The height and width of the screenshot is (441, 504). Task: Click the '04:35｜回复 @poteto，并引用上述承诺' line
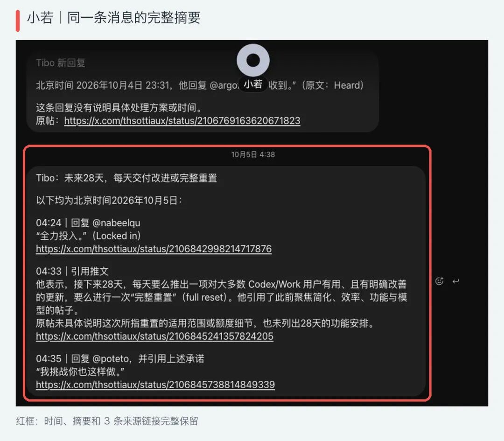120,359
